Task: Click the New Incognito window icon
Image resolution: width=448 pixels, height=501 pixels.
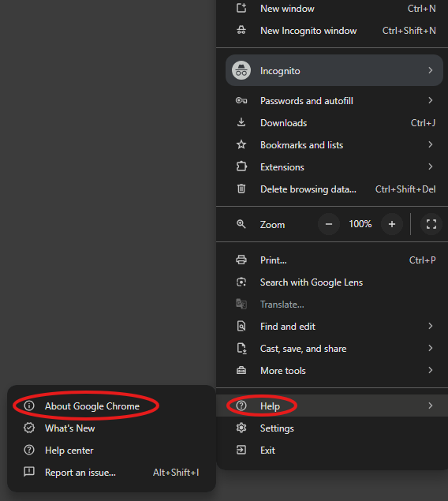Action: point(241,30)
